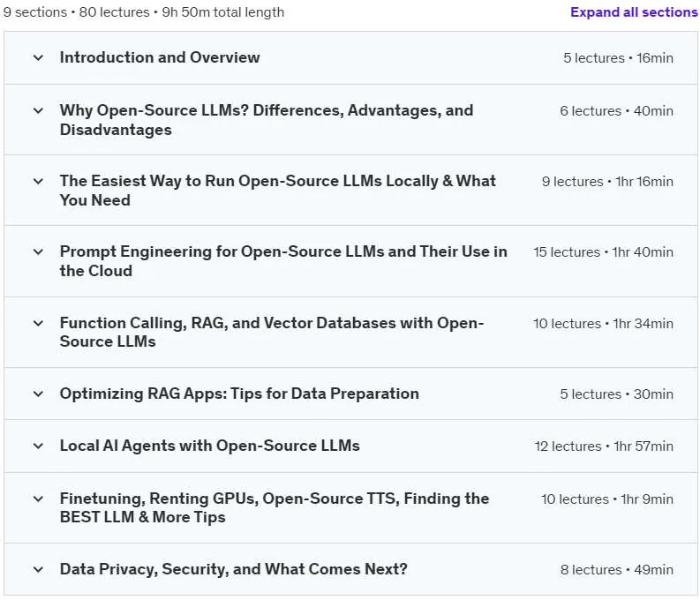Select Why Open-Source LLMs section title

[267, 120]
